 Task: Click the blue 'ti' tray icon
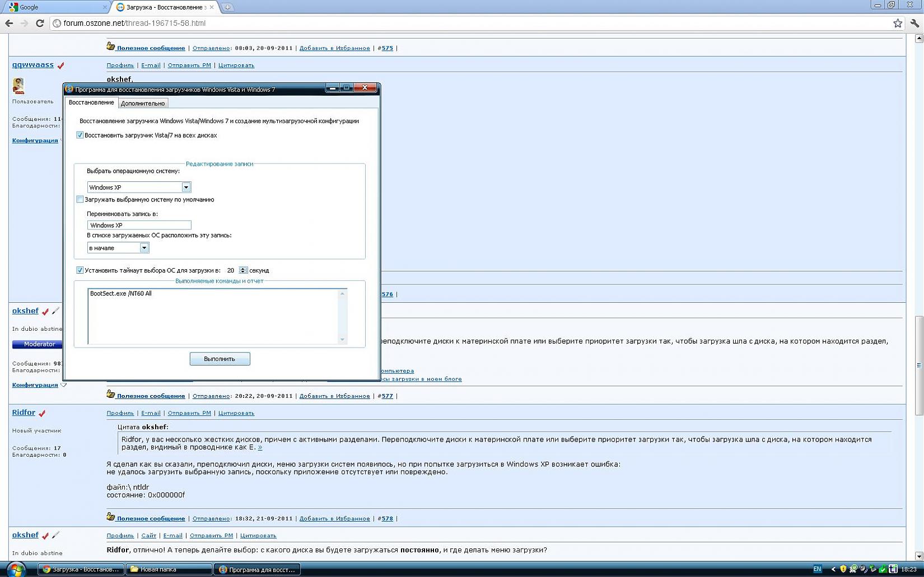pos(893,569)
